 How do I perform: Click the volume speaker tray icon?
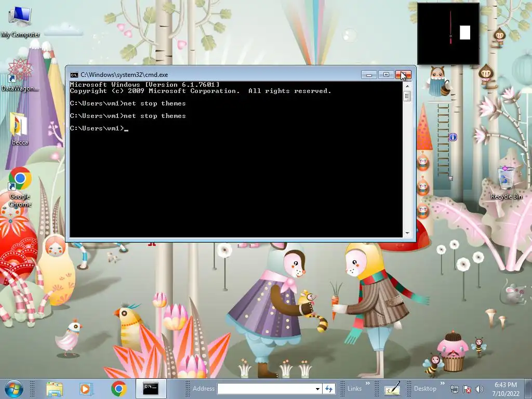coord(480,389)
